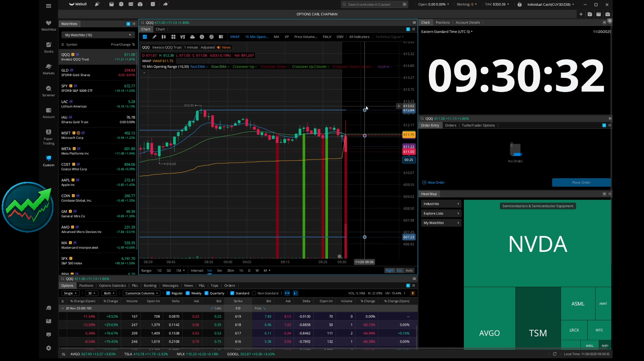Open Paper Trading from the sidebar

point(49,136)
